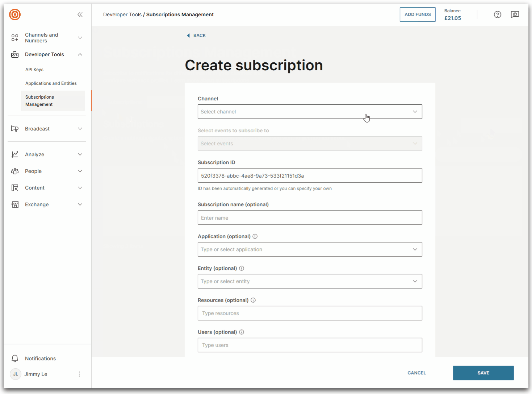Viewport: 532px width, 394px height.
Task: Click into the Type resources field
Action: [310, 313]
